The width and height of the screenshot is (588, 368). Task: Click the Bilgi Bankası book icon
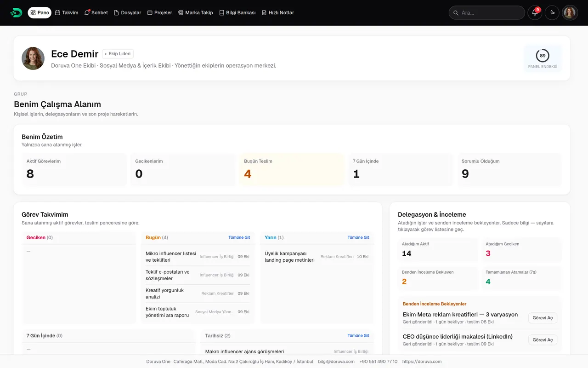[x=221, y=13]
